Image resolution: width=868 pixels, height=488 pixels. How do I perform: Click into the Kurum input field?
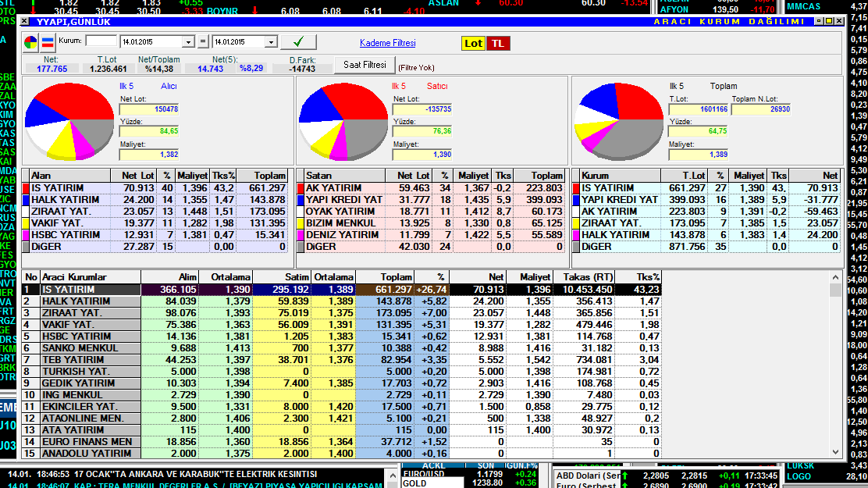pyautogui.click(x=99, y=41)
